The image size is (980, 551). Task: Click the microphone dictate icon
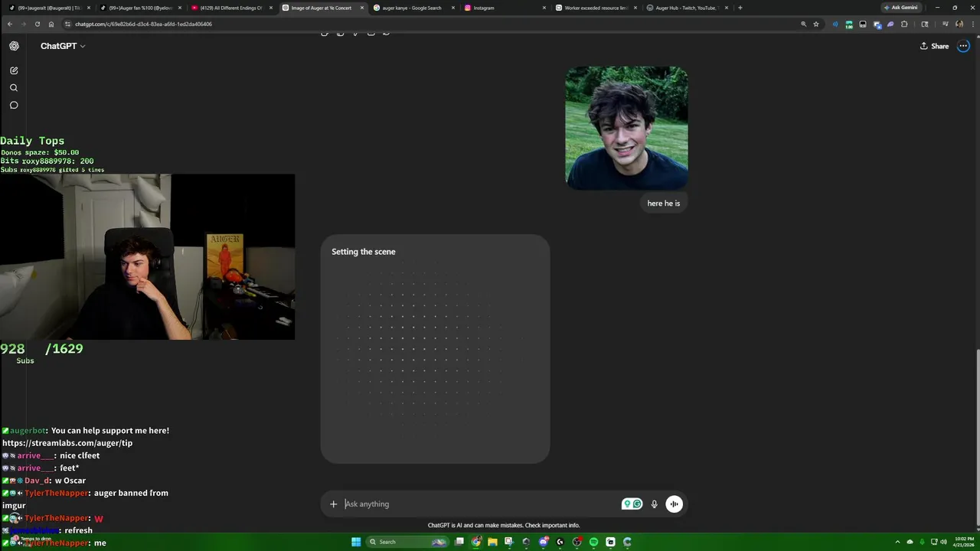[x=654, y=504]
